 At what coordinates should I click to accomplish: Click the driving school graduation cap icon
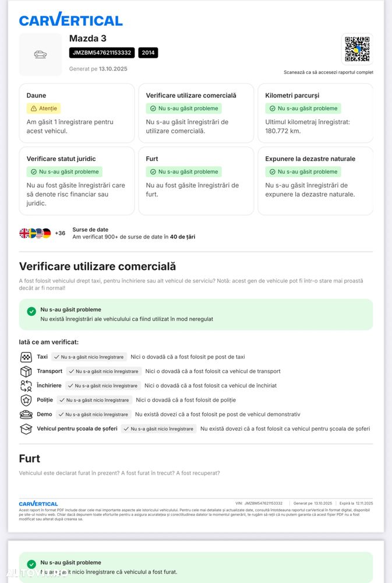26,429
